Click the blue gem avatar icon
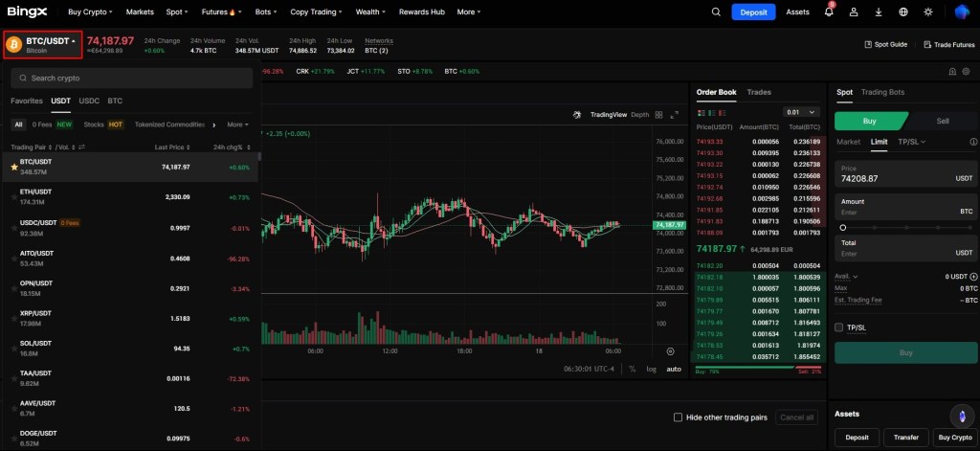Screen dimensions: 980x451 pos(961,11)
